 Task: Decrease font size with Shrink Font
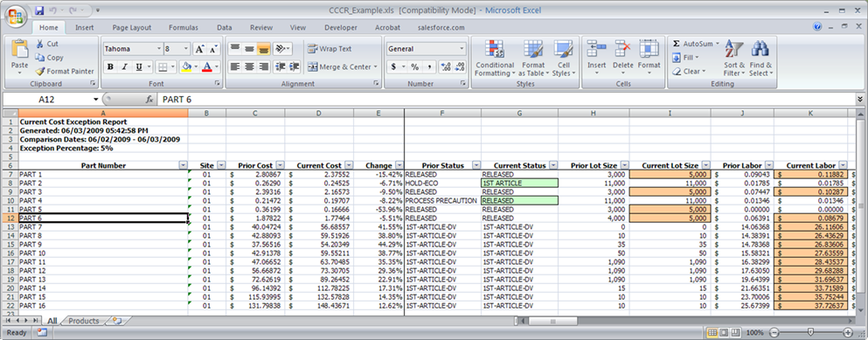point(213,49)
